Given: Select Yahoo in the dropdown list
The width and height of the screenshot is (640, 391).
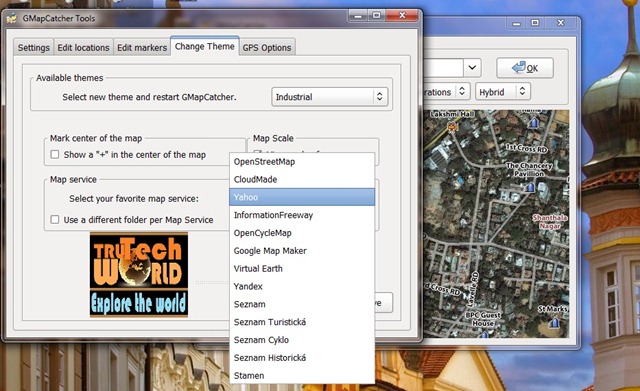Looking at the screenshot, I should tap(302, 197).
